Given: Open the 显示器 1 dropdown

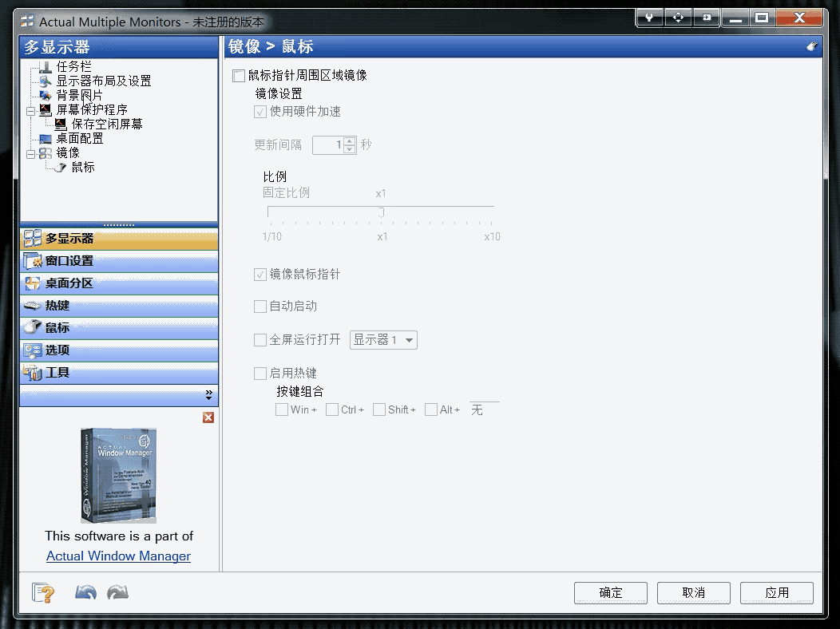Looking at the screenshot, I should point(383,340).
